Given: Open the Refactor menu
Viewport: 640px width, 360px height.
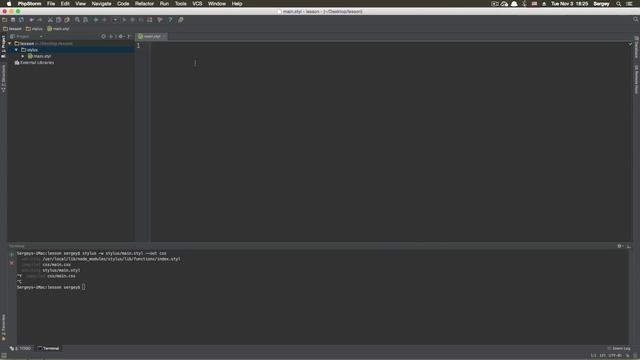Looking at the screenshot, I should [x=144, y=4].
